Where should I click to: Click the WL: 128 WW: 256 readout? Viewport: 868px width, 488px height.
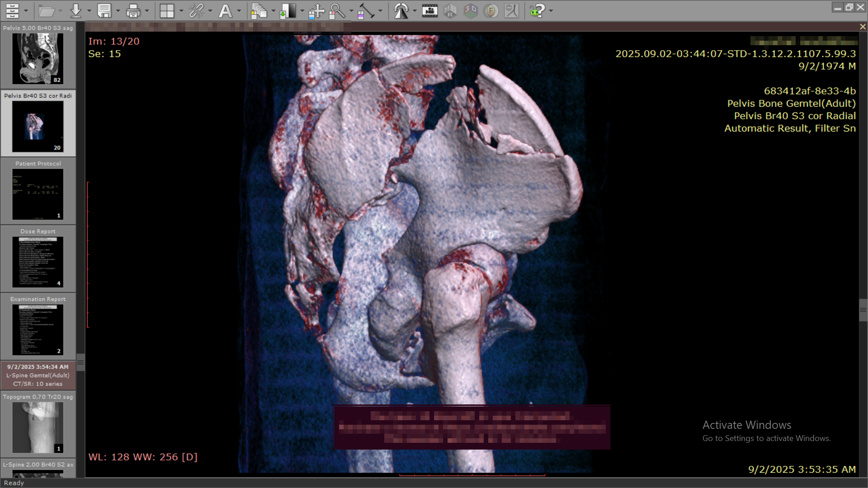pyautogui.click(x=143, y=457)
